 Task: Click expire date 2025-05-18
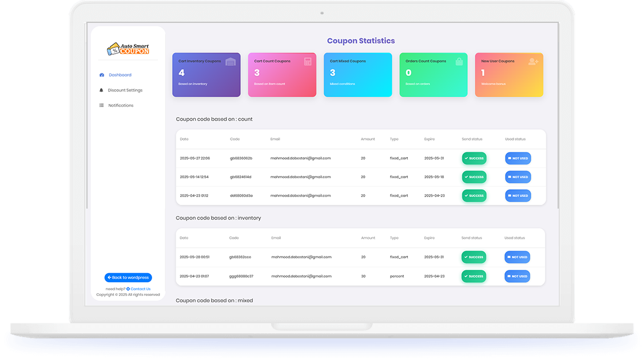point(434,177)
